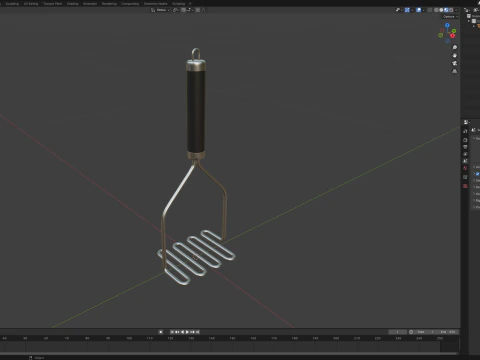This screenshot has height=360, width=480.
Task: Switch to the Animation workspace tab
Action: [x=90, y=4]
